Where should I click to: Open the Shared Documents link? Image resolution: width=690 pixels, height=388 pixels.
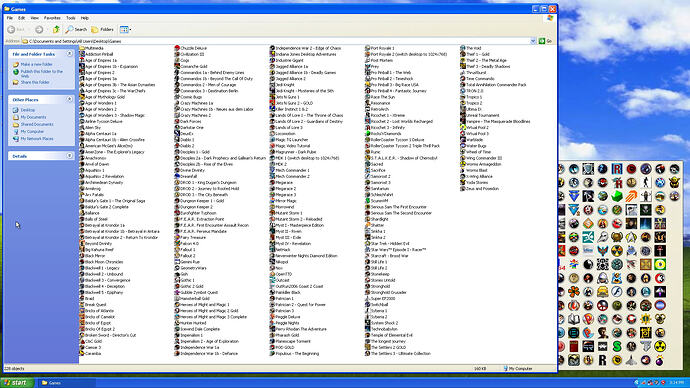[37, 124]
